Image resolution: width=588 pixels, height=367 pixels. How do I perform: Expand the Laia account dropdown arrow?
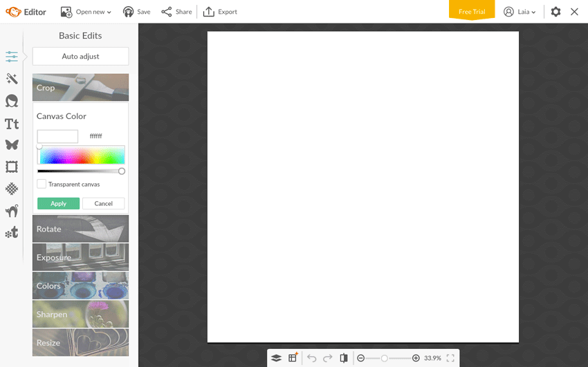[533, 12]
